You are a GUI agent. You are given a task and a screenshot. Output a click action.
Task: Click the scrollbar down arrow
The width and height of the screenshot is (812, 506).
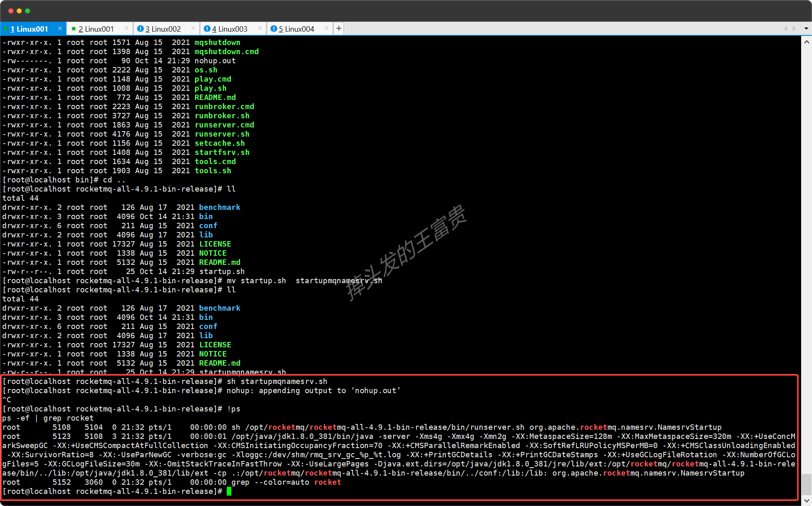pyautogui.click(x=807, y=501)
